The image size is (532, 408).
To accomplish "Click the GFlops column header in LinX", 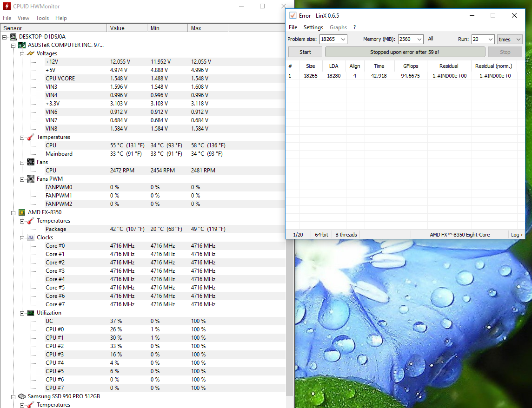I will click(411, 66).
